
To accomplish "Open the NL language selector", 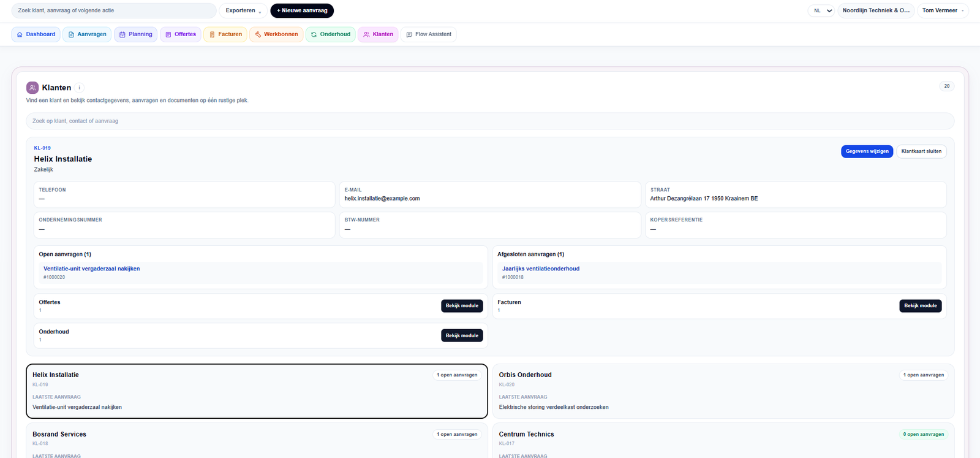I will pos(821,10).
